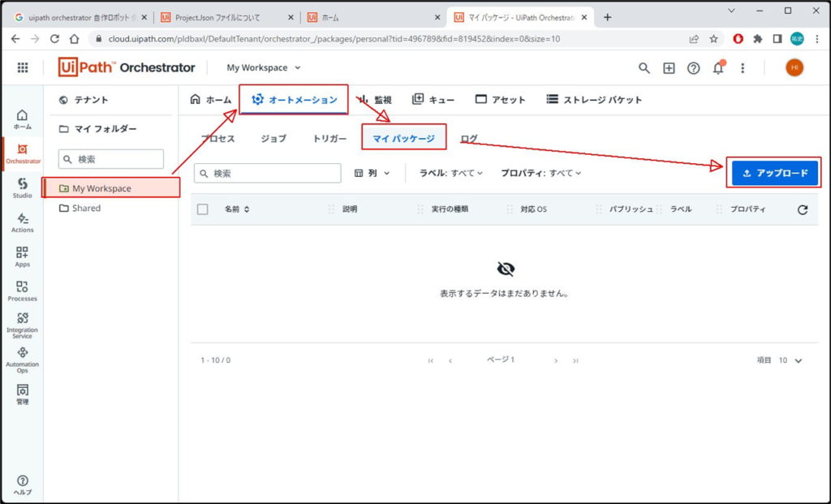
Task: Open Actions from the left rail
Action: (x=22, y=222)
